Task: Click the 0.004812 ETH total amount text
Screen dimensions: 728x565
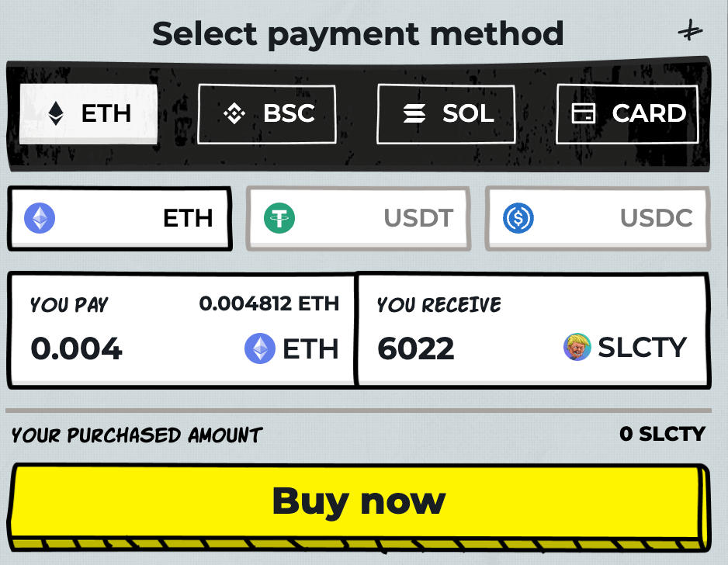Action: coord(270,304)
